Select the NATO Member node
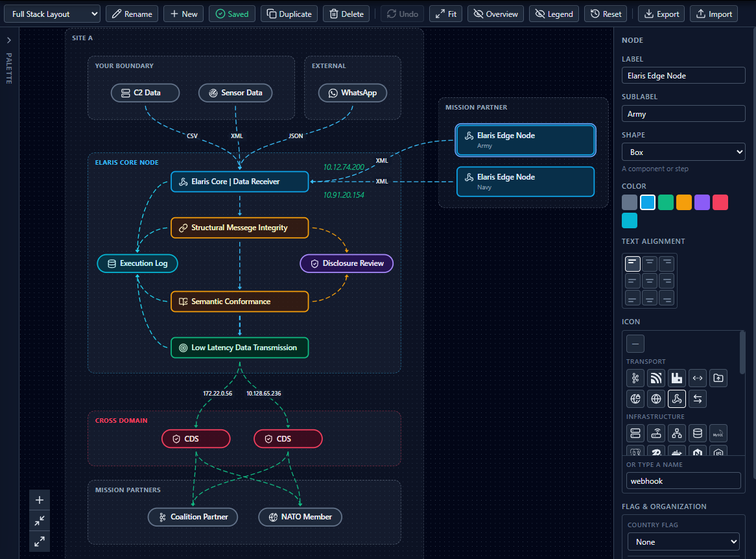The image size is (756, 559). pos(300,517)
